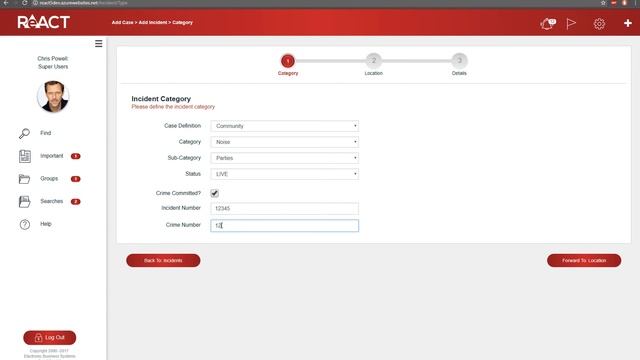The width and height of the screenshot is (640, 360).
Task: Click the plus icon to add new
Action: click(x=628, y=23)
